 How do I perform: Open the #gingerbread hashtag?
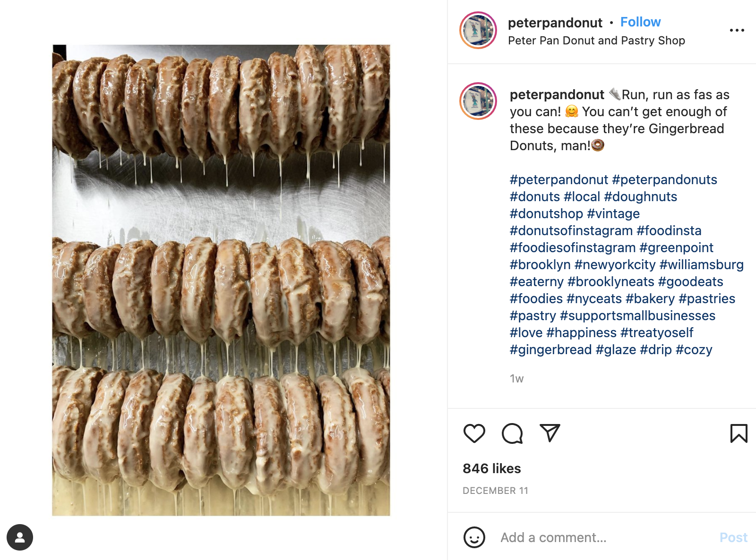[x=550, y=350]
